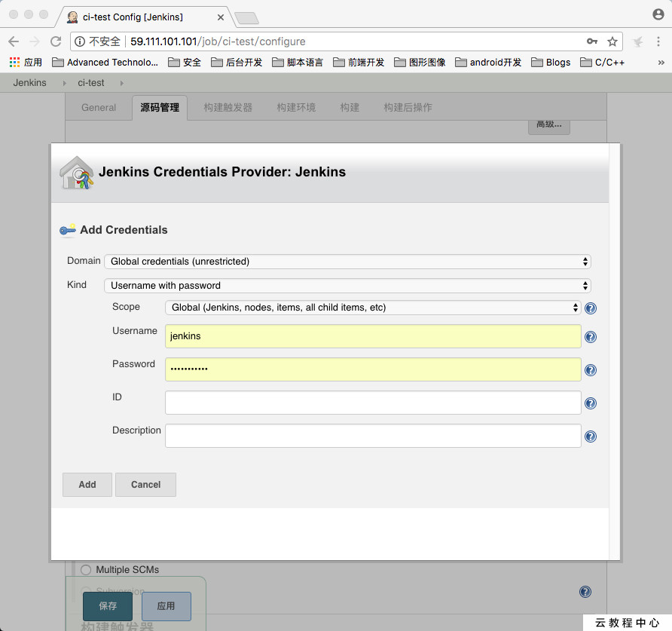
Task: Click the ID field help icon
Action: coord(590,403)
